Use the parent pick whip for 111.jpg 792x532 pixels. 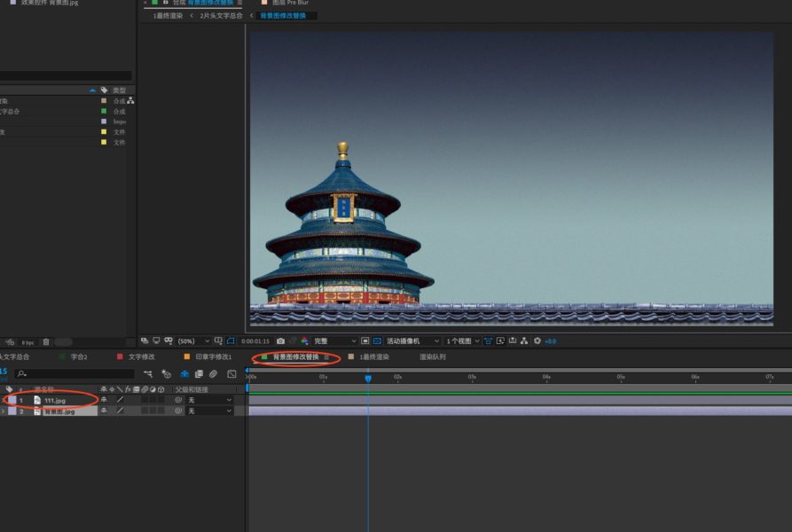click(177, 400)
